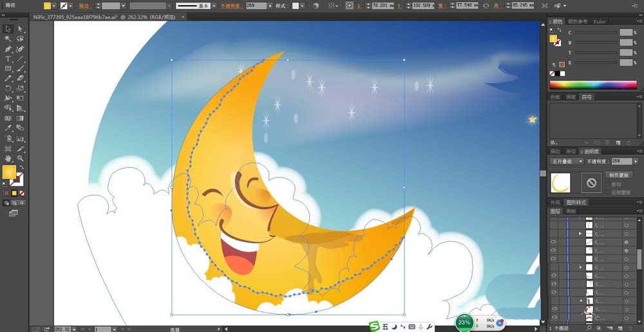Click the green Sogou S input icon

coord(374,327)
